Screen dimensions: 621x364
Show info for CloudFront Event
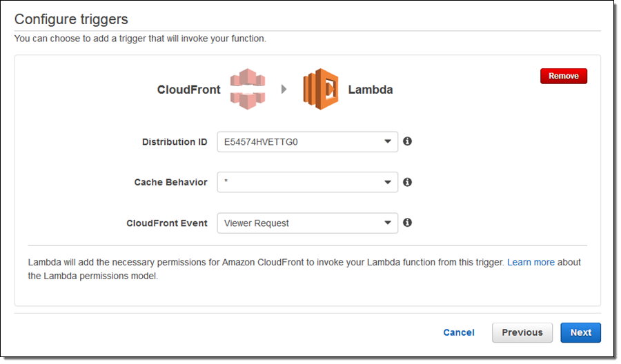pos(407,223)
